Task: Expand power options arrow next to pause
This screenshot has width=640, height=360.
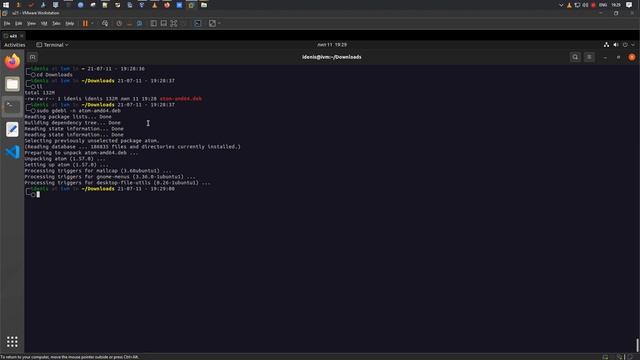Action: [x=92, y=24]
